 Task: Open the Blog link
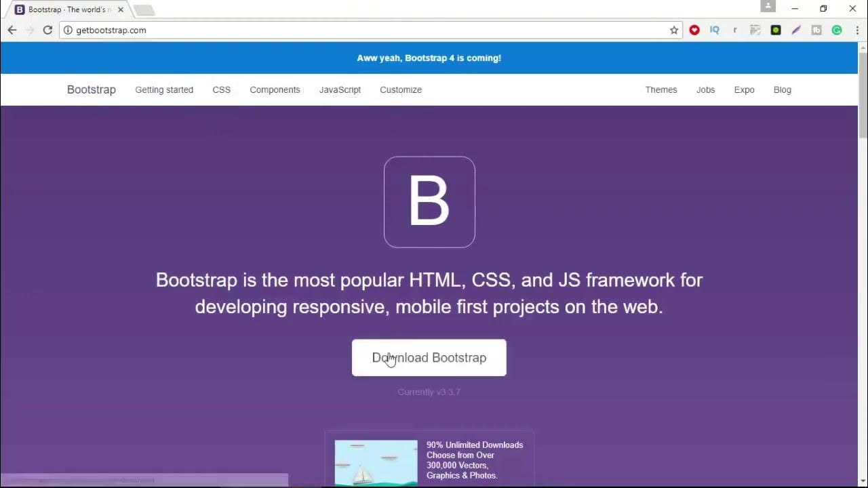tap(782, 89)
